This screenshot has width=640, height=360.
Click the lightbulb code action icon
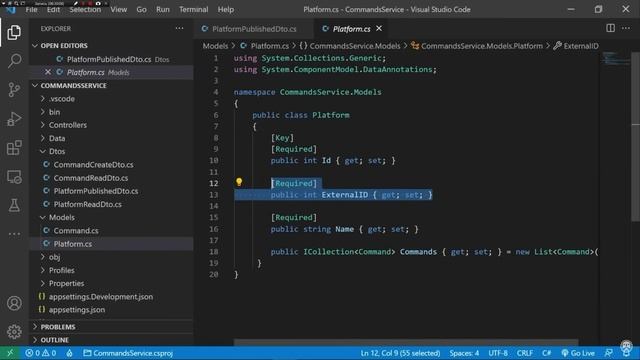[239, 182]
